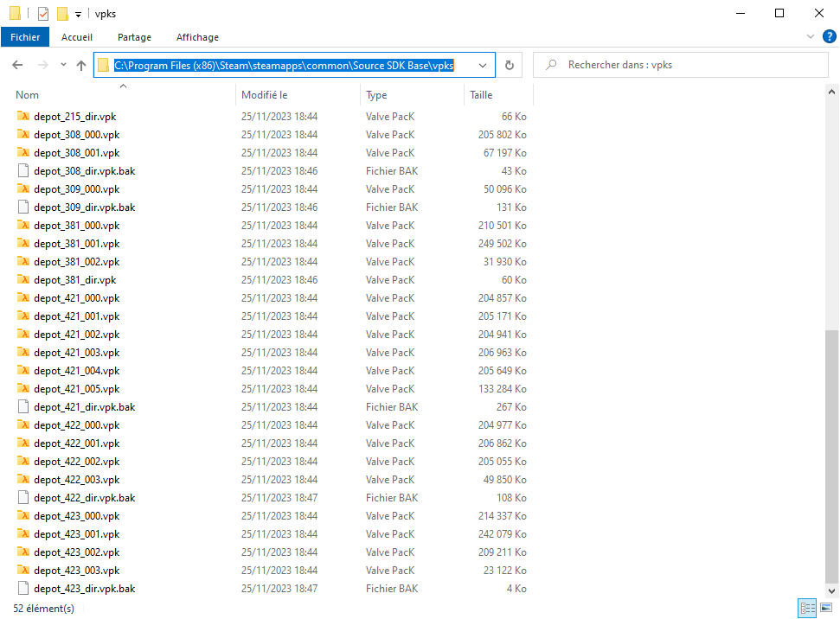This screenshot has width=840, height=619.
Task: Select the file name depot_421_002.vpk
Action: pyautogui.click(x=77, y=335)
